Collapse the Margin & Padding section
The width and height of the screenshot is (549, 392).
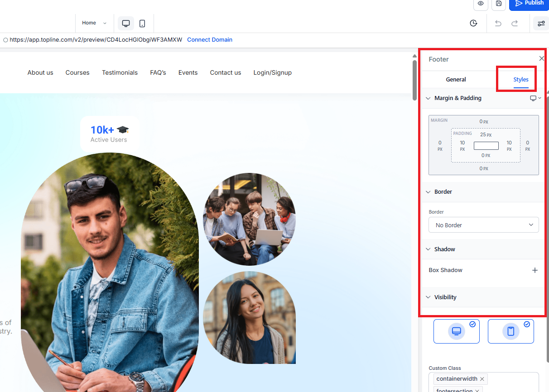coord(428,98)
